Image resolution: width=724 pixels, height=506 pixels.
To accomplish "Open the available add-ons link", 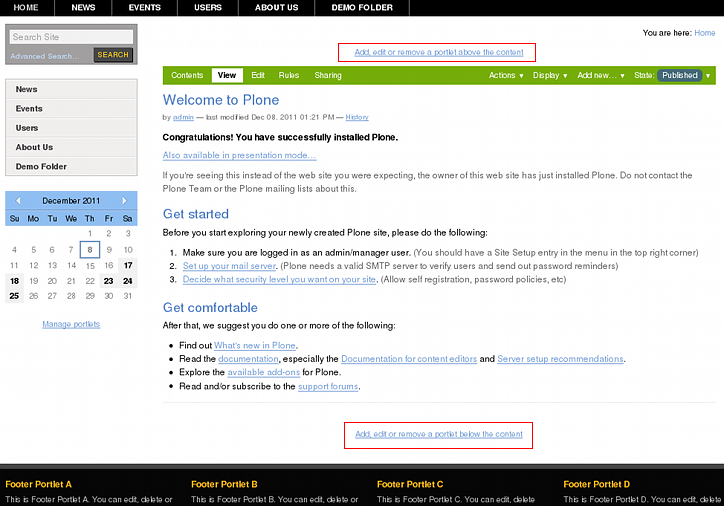I will pos(264,372).
